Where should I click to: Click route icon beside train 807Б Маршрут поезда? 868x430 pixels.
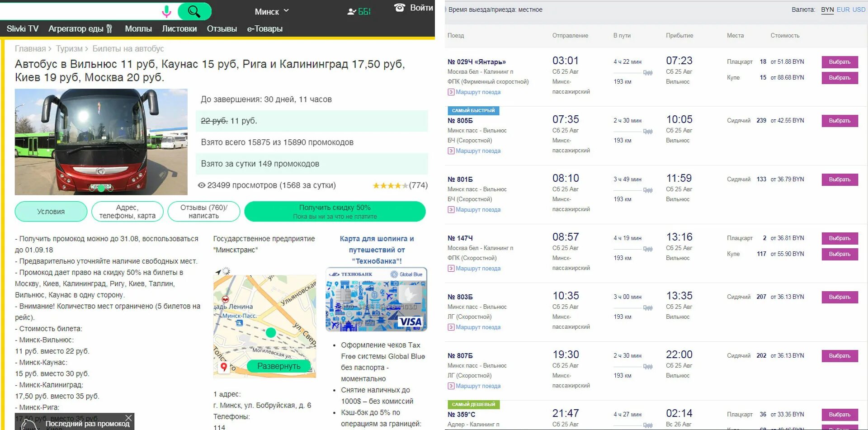(x=451, y=386)
